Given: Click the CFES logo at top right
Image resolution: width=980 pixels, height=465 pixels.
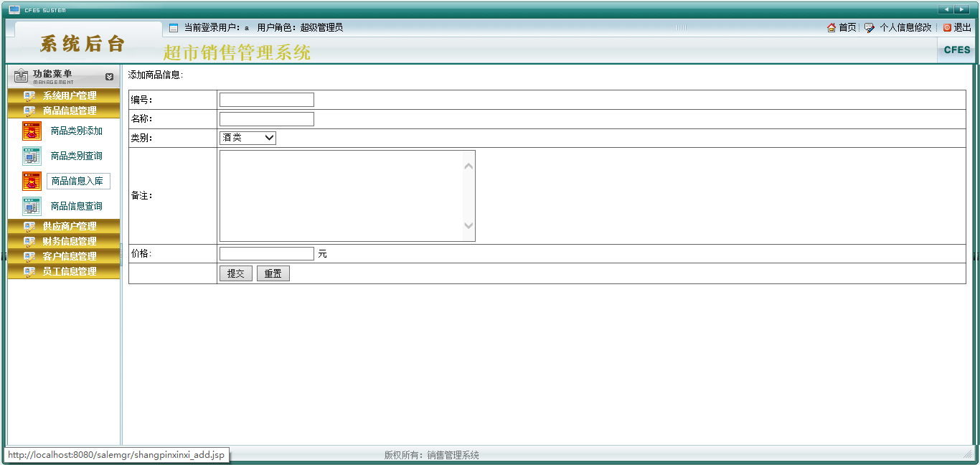Looking at the screenshot, I should coord(957,50).
